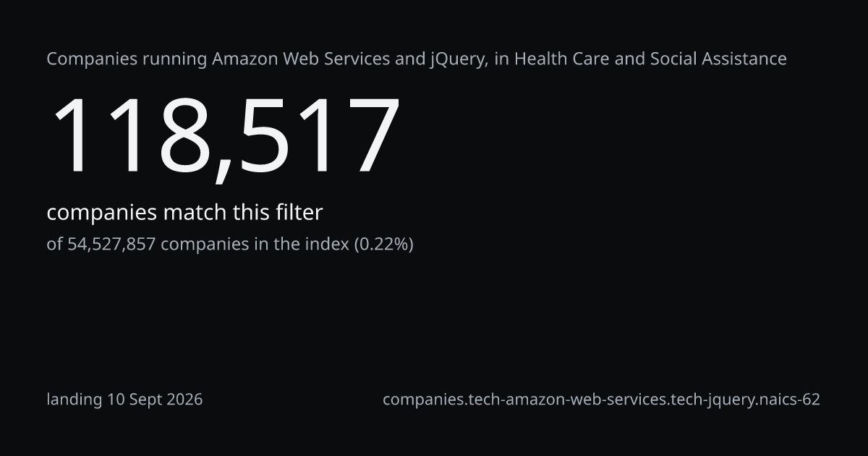Screen dimensions: 868x456
Task: Click the 'naics-62' slug segment
Action: point(792,400)
